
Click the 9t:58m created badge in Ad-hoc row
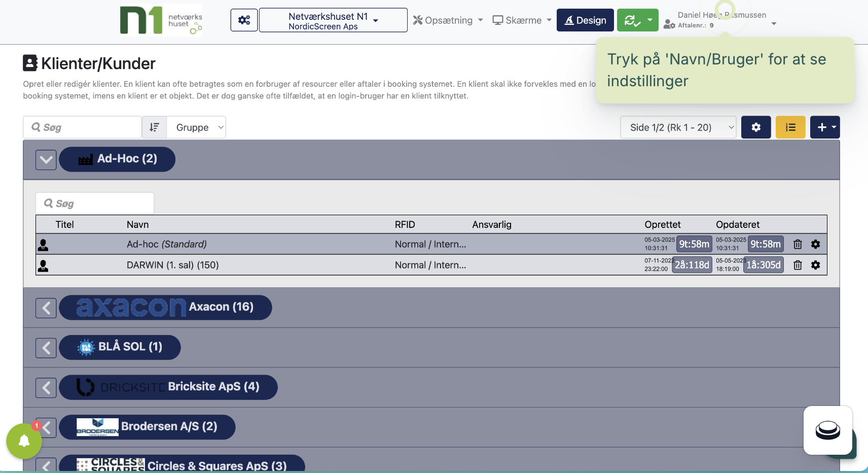[694, 244]
